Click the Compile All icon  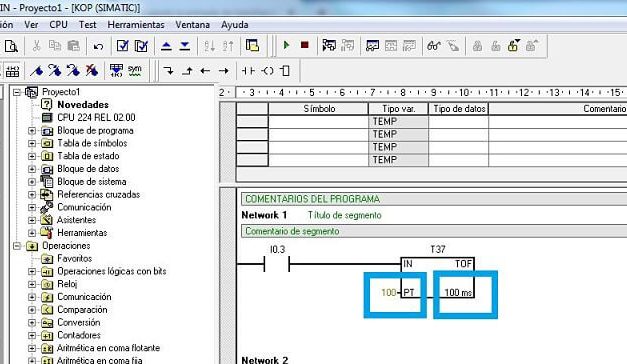pyautogui.click(x=141, y=46)
